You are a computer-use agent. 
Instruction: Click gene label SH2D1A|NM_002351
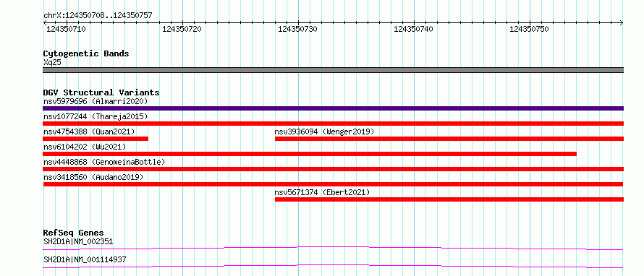point(78,241)
